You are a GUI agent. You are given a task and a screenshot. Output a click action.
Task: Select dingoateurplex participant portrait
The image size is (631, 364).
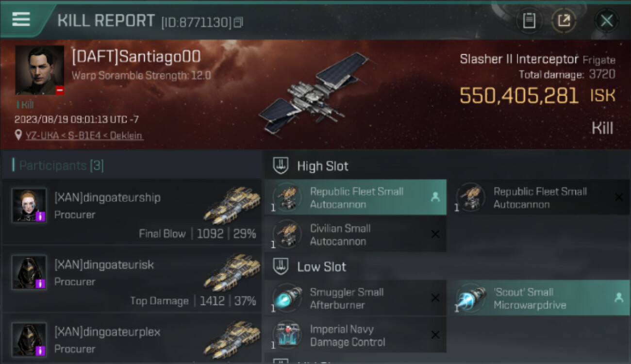29,339
